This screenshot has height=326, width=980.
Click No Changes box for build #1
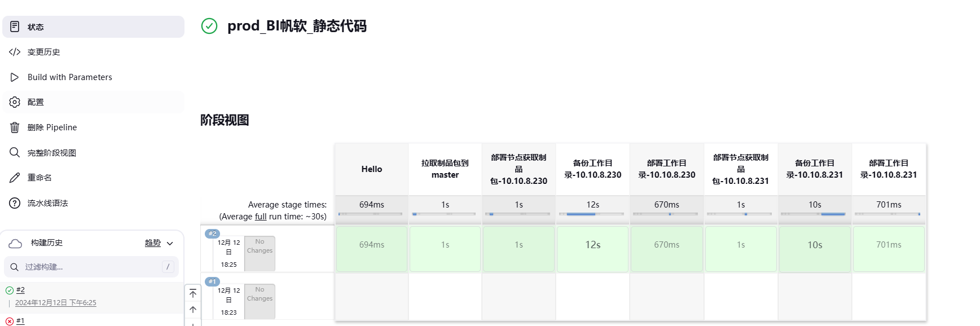click(x=260, y=301)
